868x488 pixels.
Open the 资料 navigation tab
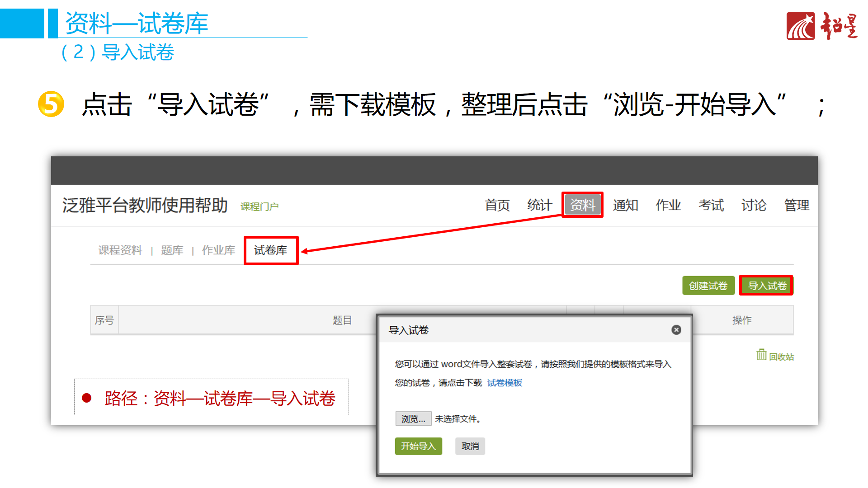point(582,205)
